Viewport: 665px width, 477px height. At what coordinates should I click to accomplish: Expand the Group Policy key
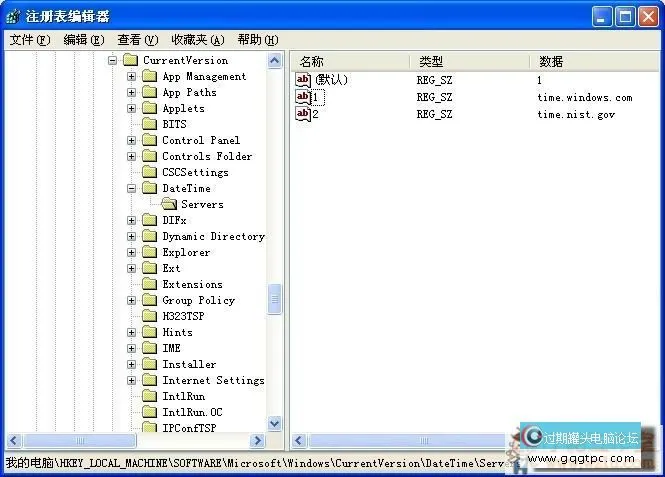click(x=131, y=301)
